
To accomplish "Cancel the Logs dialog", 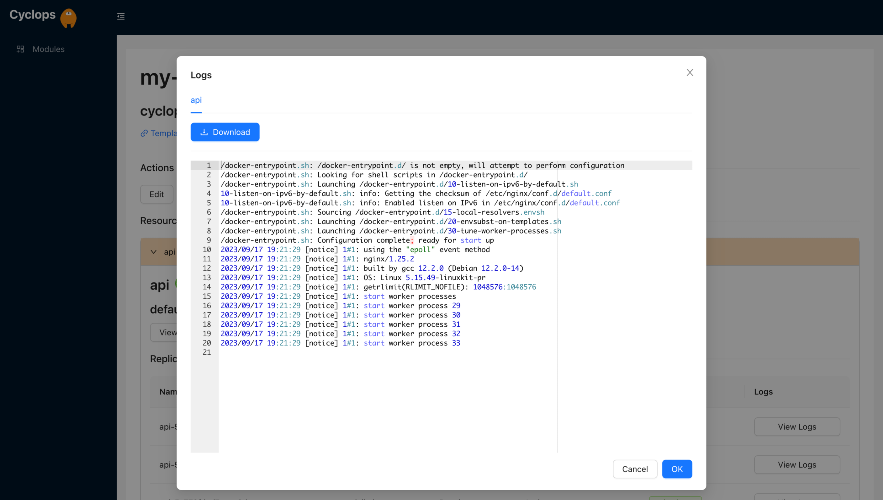I will point(635,469).
